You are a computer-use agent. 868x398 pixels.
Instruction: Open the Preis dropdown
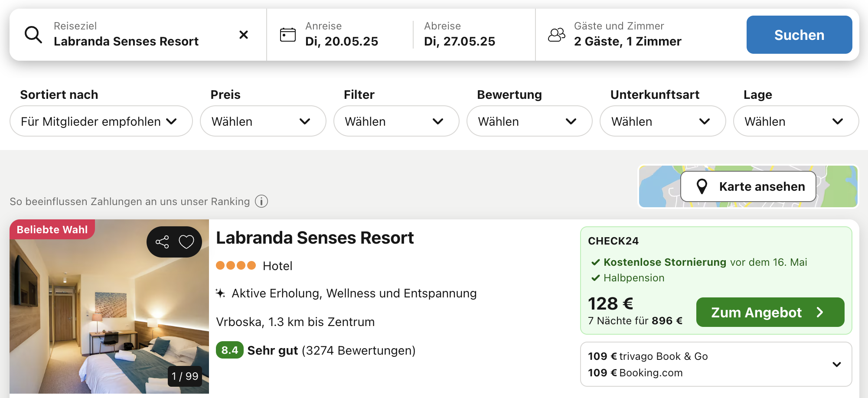(263, 121)
